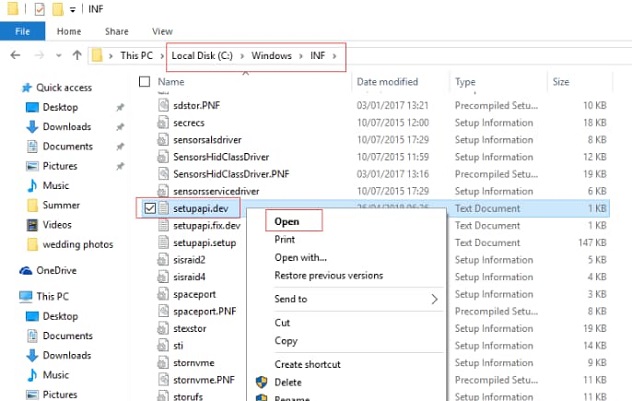Select the sisraid4 file name
Screen dimensions: 632x401
[189, 277]
